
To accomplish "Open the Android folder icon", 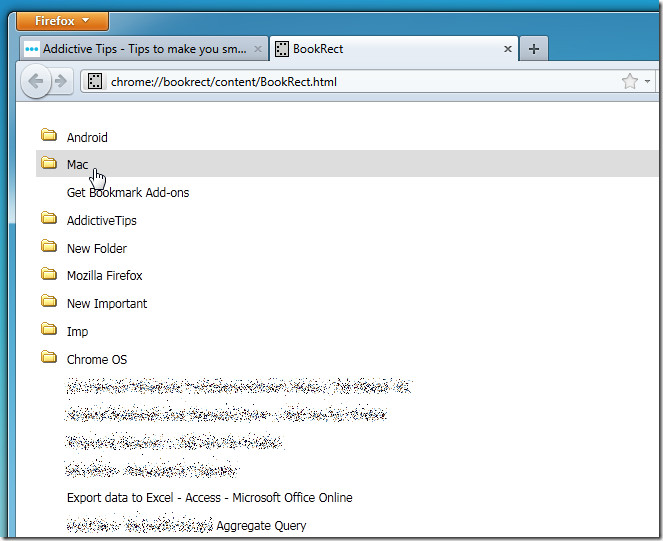I will pos(49,135).
